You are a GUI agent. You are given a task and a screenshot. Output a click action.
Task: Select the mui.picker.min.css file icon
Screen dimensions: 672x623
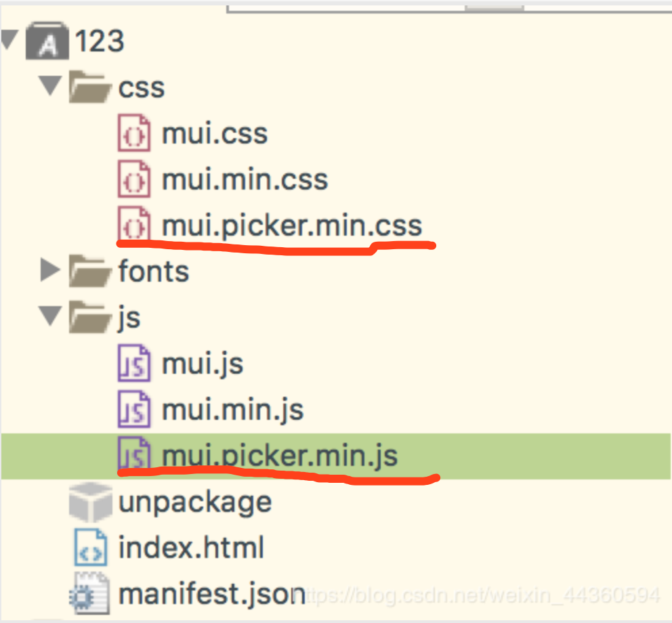point(133,225)
